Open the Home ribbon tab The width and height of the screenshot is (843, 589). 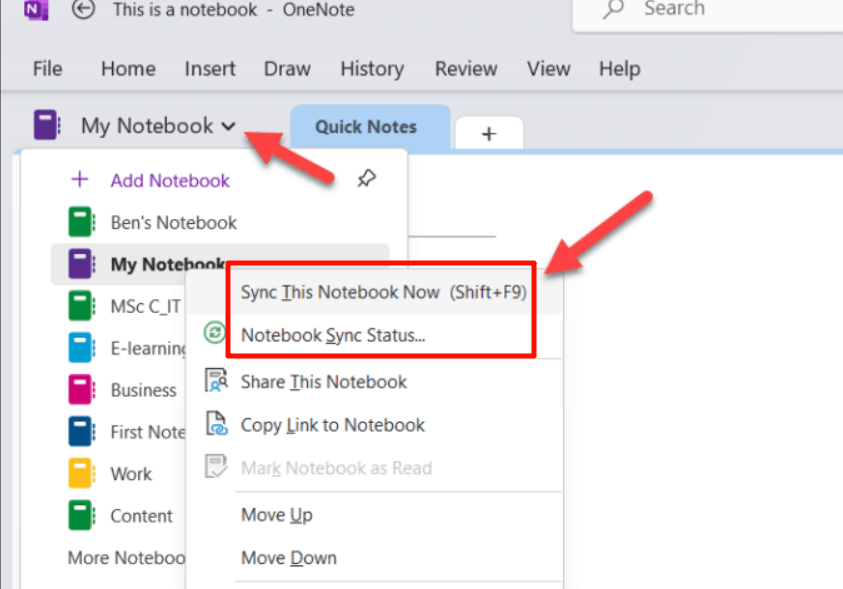tap(128, 69)
